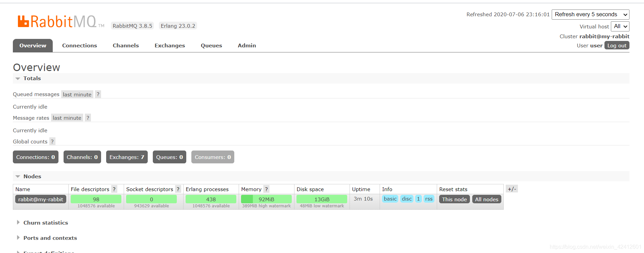Image resolution: width=644 pixels, height=253 pixels.
Task: Click the 48MiB low watermark text
Action: coord(322,206)
